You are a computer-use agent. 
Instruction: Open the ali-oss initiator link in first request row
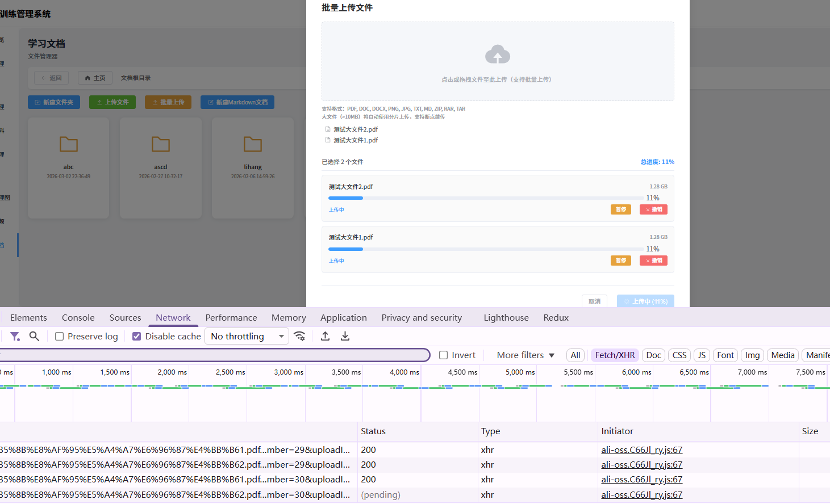click(x=641, y=450)
